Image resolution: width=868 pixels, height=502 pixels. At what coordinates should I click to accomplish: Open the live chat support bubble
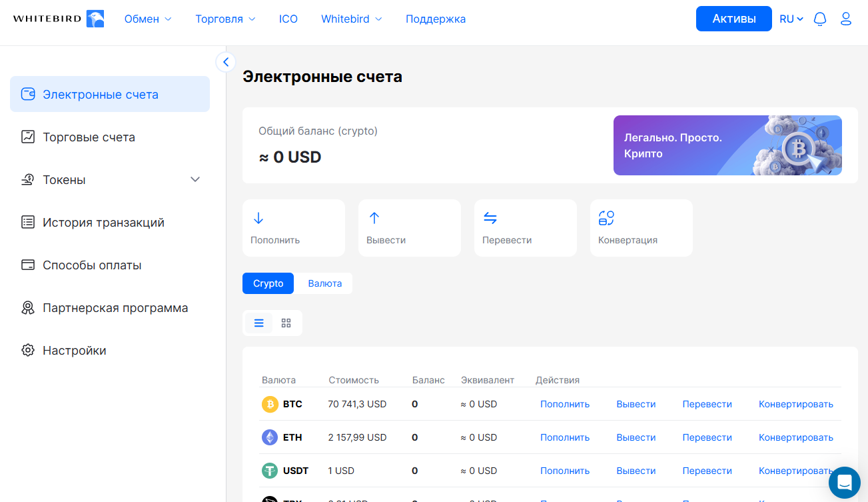pyautogui.click(x=845, y=482)
